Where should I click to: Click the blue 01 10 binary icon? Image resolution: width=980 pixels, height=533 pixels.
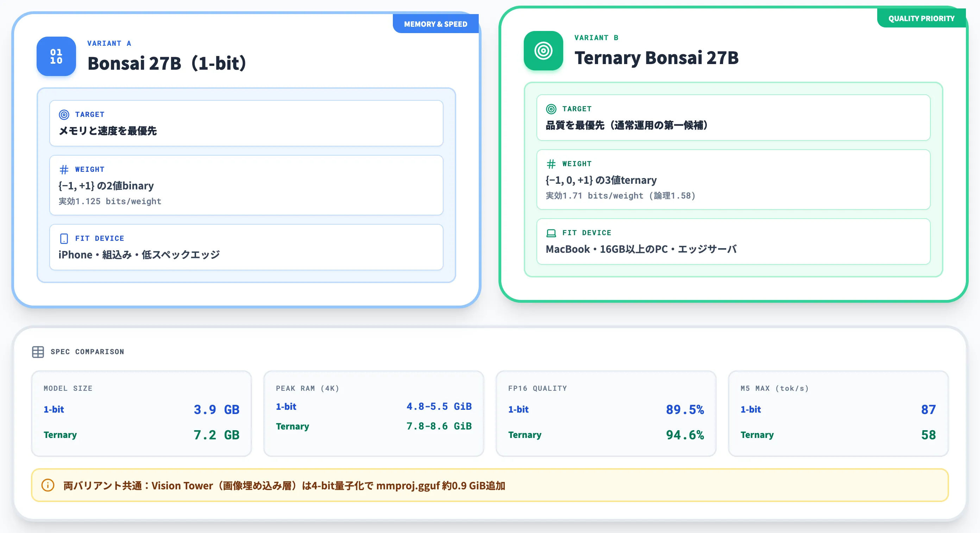click(x=56, y=56)
